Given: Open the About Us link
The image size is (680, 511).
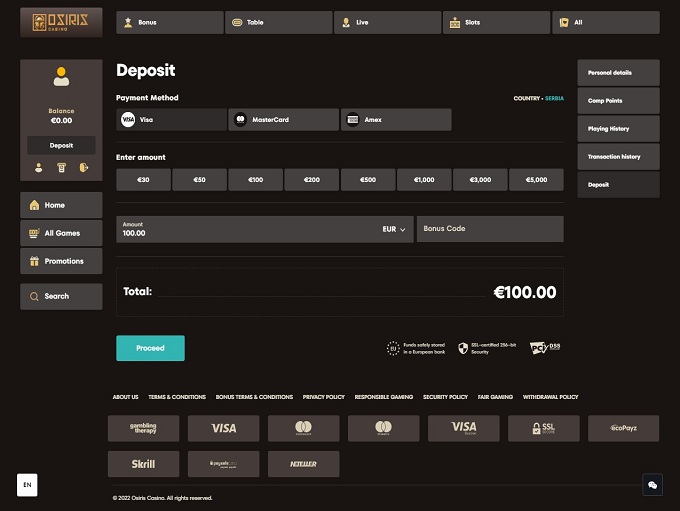Looking at the screenshot, I should pyautogui.click(x=125, y=397).
